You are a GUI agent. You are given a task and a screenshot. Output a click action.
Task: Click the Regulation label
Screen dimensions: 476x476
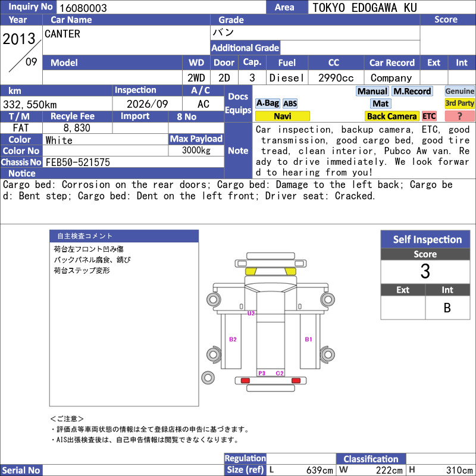pos(245,458)
